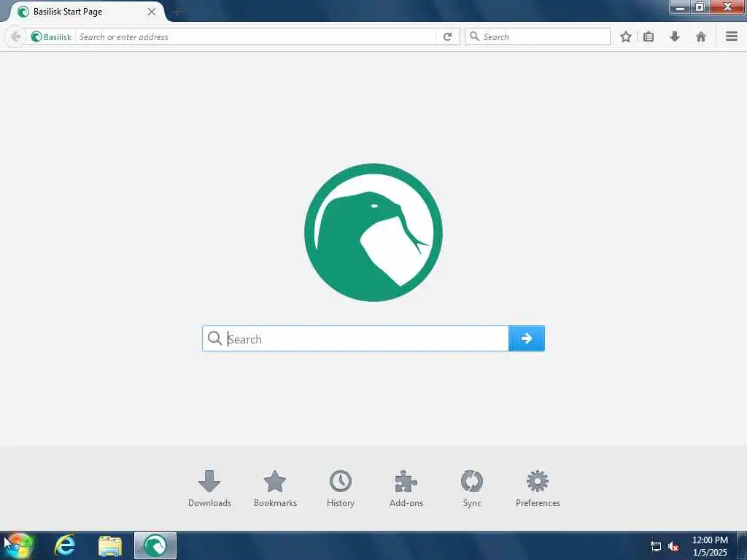Viewport: 747px width, 560px height.
Task: Click the magnifier in the toolbar search box
Action: (x=474, y=36)
